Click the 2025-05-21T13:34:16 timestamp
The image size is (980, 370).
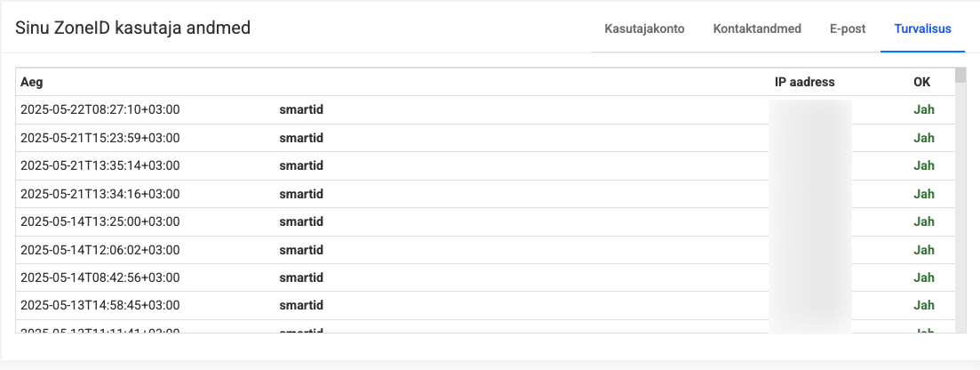pyautogui.click(x=100, y=194)
